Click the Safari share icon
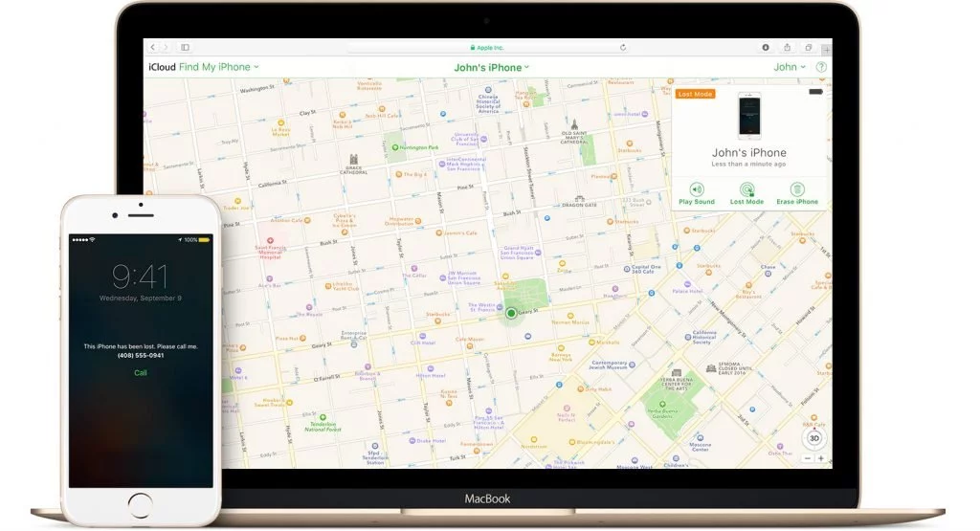The image size is (980, 531). (x=787, y=47)
